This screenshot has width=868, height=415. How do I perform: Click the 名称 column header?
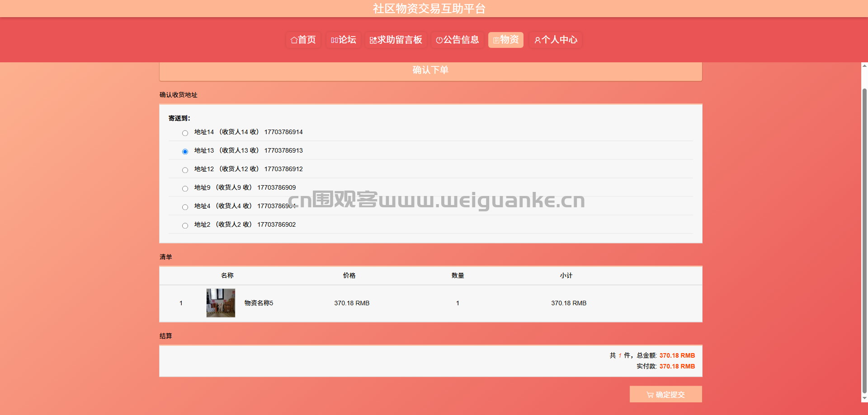tap(227, 275)
